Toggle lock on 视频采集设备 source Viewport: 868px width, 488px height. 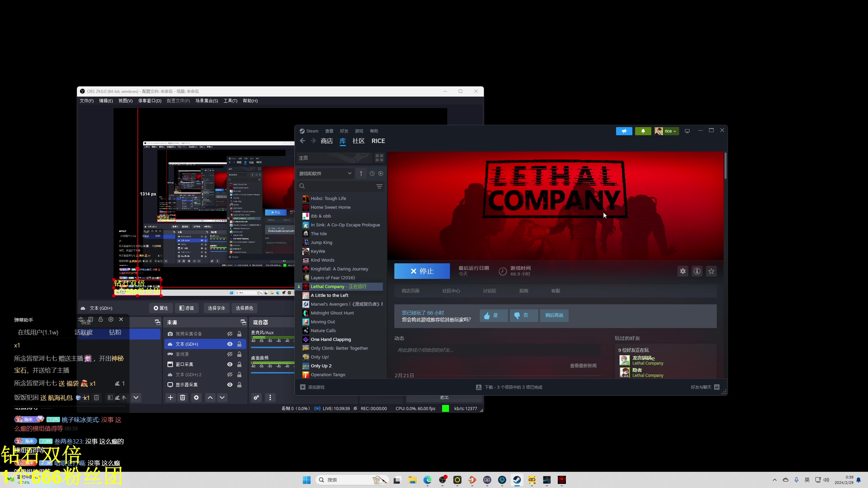click(239, 334)
